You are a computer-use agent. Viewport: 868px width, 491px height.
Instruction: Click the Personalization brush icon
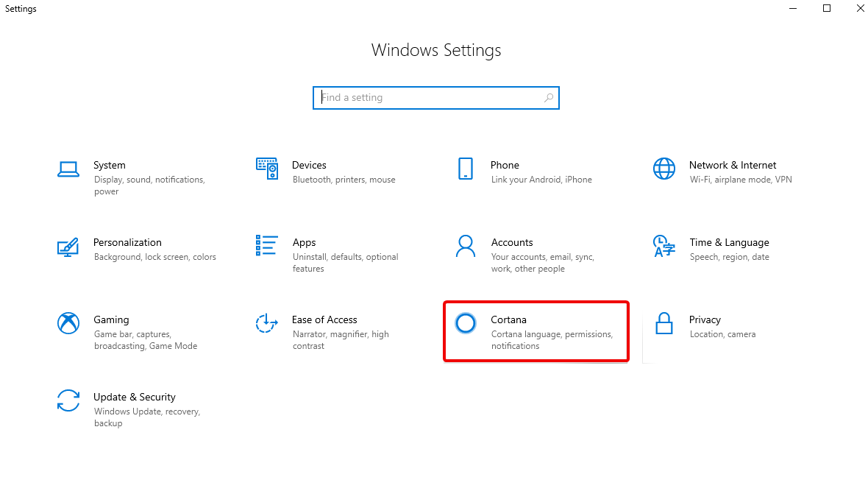(x=68, y=247)
